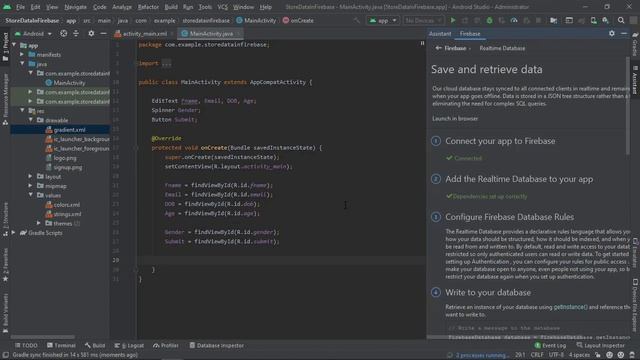Hide the Project panel with minus icon
The image size is (640, 360).
point(103,33)
